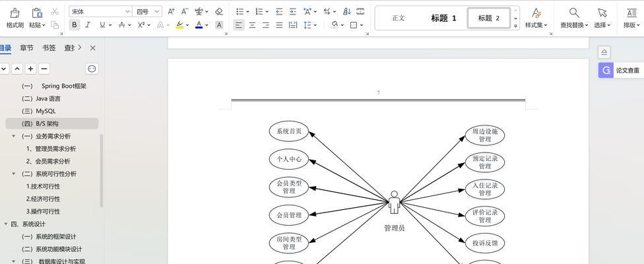Open 论文查重 plagiarism check
644x264 pixels.
coord(621,70)
